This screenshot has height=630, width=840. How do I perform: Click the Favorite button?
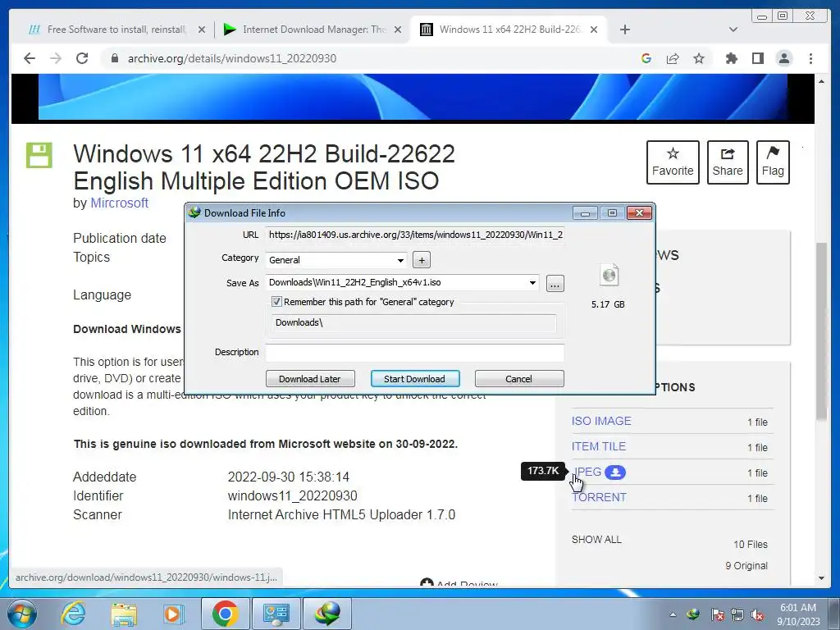673,162
